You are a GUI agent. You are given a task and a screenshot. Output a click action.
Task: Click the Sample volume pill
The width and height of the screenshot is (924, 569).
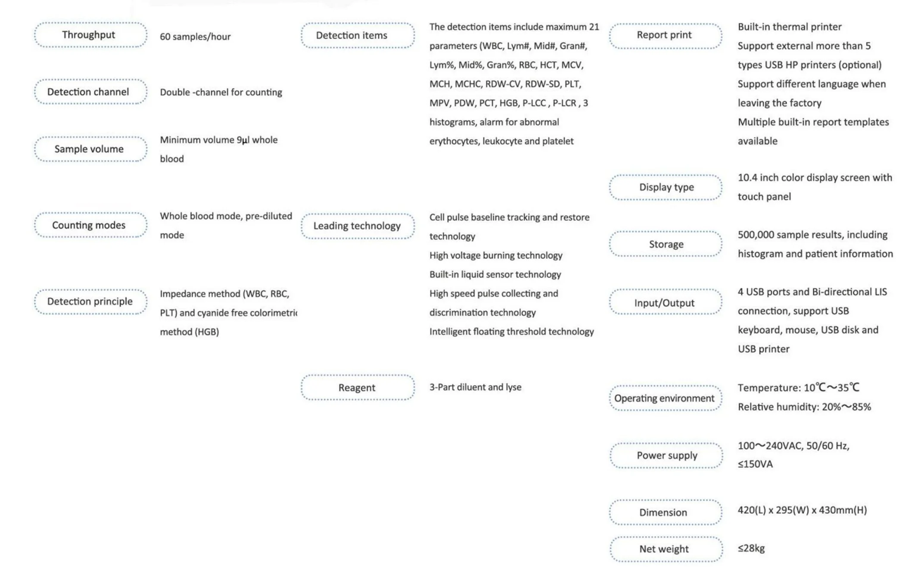[x=90, y=149]
